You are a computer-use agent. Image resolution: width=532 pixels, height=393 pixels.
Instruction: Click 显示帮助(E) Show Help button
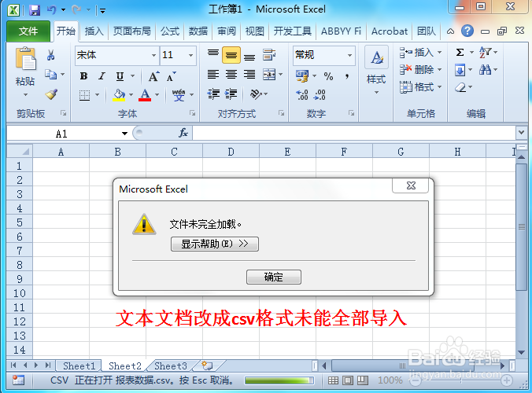point(214,244)
